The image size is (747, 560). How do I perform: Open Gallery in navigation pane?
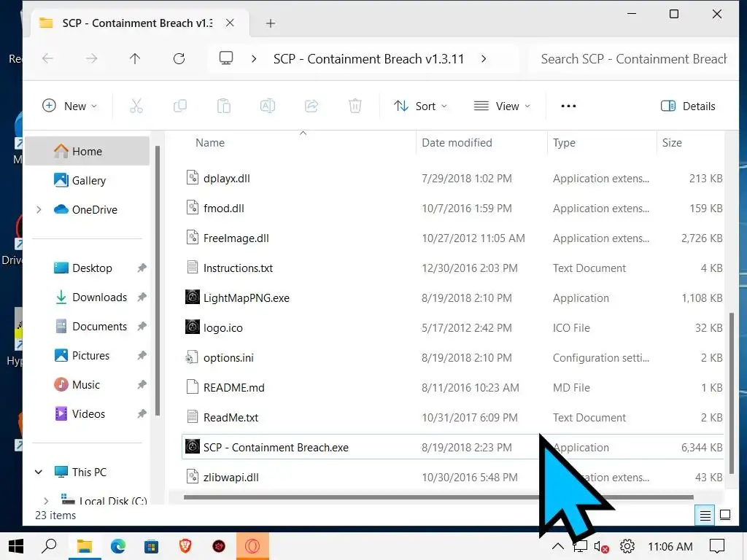tap(88, 181)
